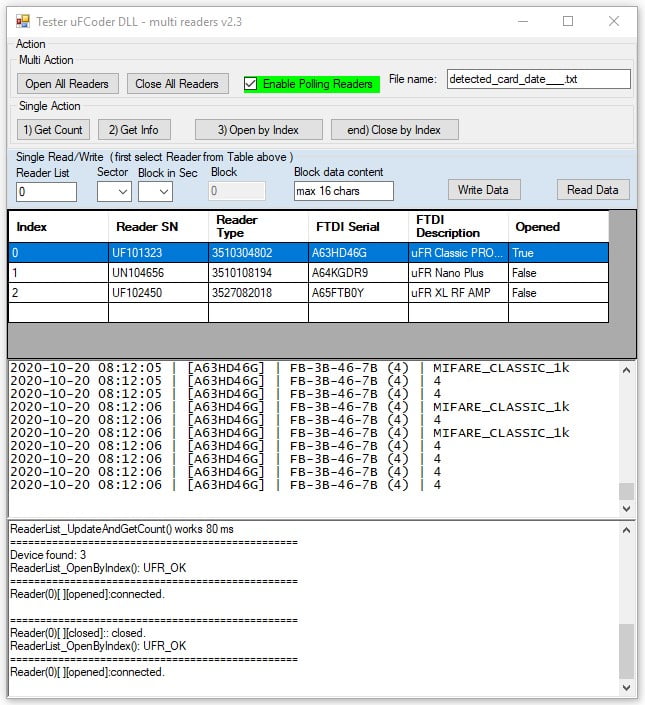
Task: Click the 1) Get Count button
Action: [53, 130]
